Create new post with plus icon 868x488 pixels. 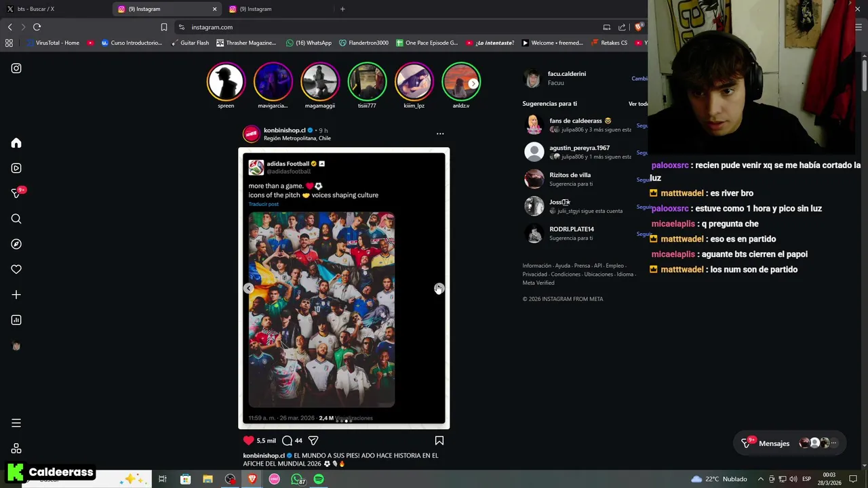[x=16, y=295]
